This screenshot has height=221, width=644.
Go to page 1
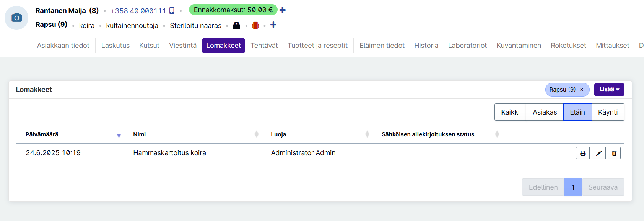click(573, 187)
